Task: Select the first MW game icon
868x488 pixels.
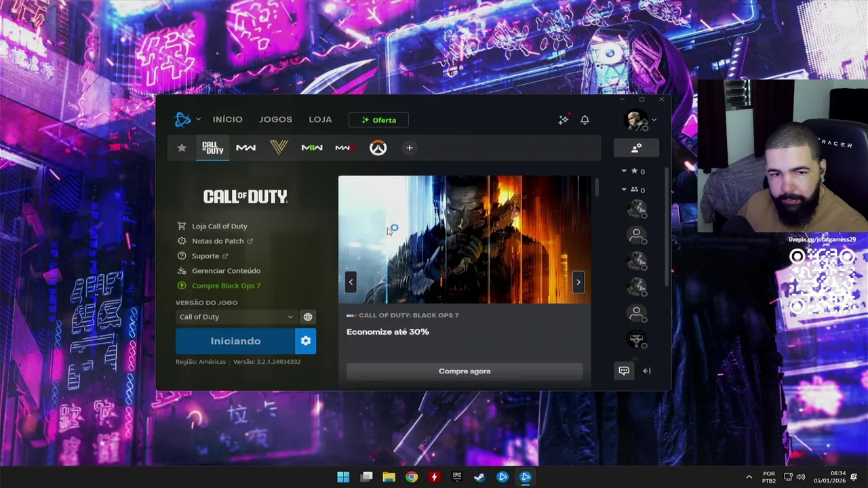Action: 245,148
